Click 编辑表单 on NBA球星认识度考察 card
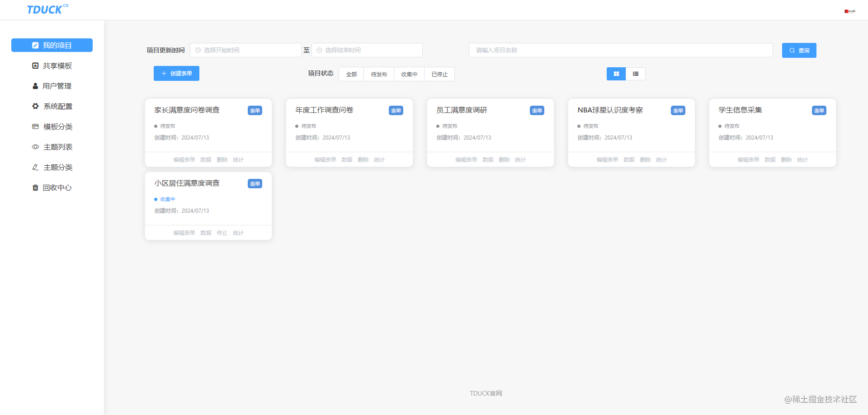The width and height of the screenshot is (868, 415). [x=607, y=159]
